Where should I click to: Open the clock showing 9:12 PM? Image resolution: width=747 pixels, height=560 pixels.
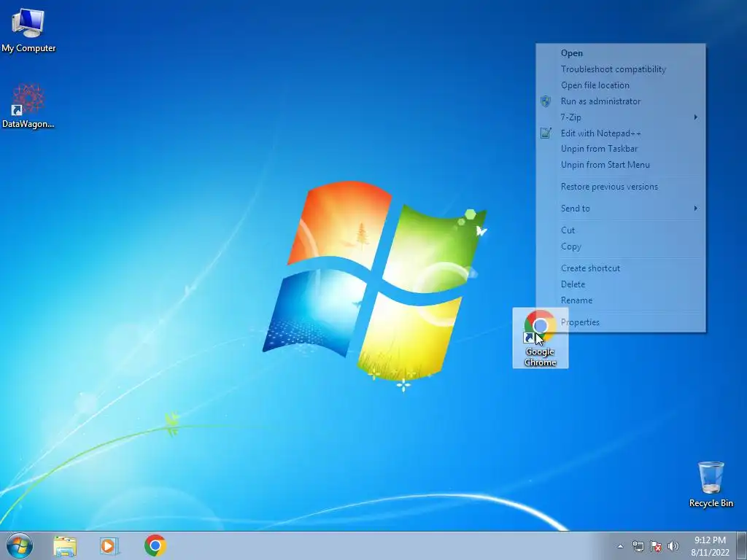[710, 546]
